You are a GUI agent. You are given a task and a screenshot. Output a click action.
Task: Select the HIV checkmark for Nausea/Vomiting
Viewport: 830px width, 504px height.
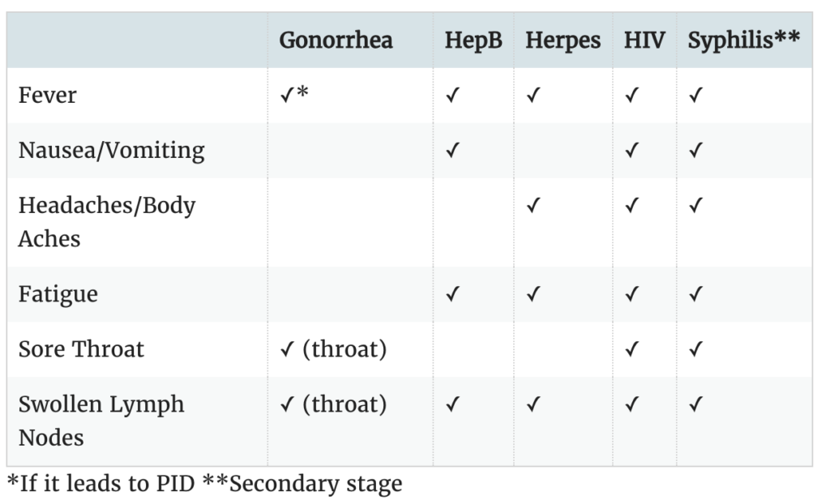pos(632,151)
